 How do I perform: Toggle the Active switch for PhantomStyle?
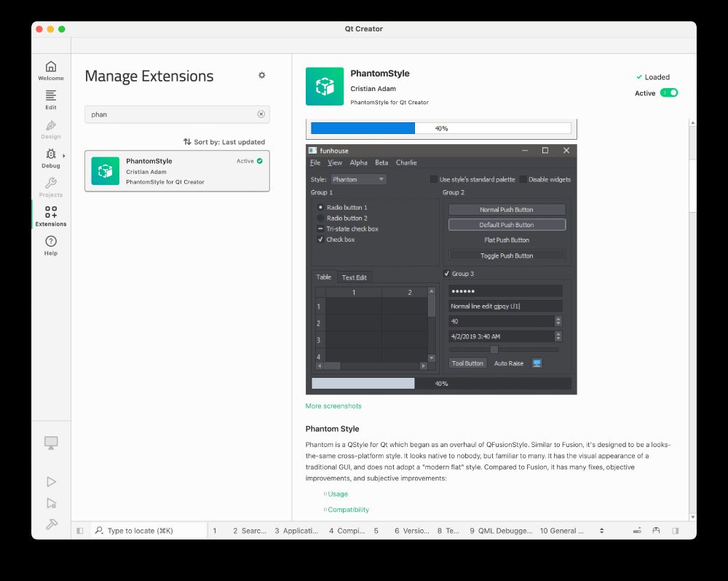tap(669, 93)
